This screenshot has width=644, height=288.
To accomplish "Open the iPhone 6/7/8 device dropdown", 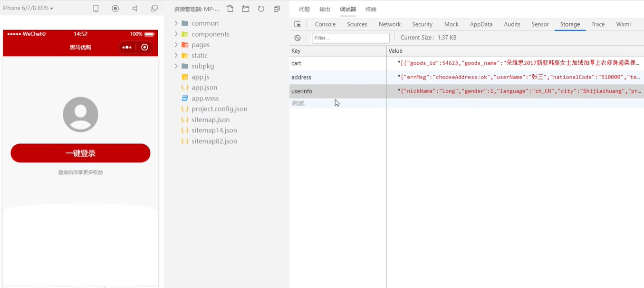I will [x=28, y=8].
